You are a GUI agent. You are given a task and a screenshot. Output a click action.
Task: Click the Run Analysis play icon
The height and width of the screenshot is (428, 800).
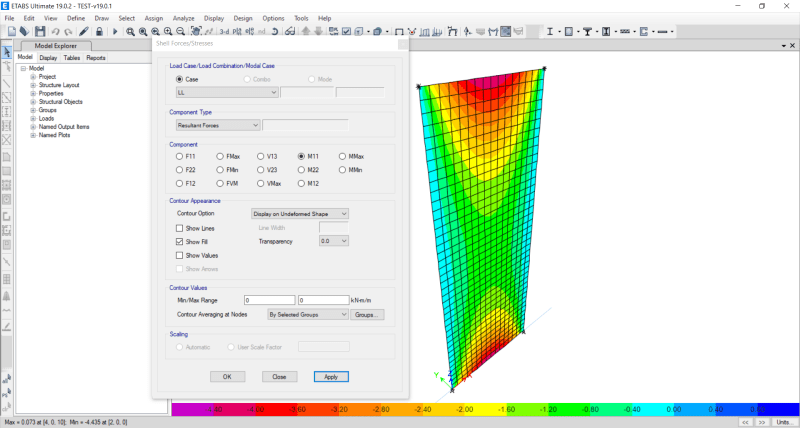[115, 32]
